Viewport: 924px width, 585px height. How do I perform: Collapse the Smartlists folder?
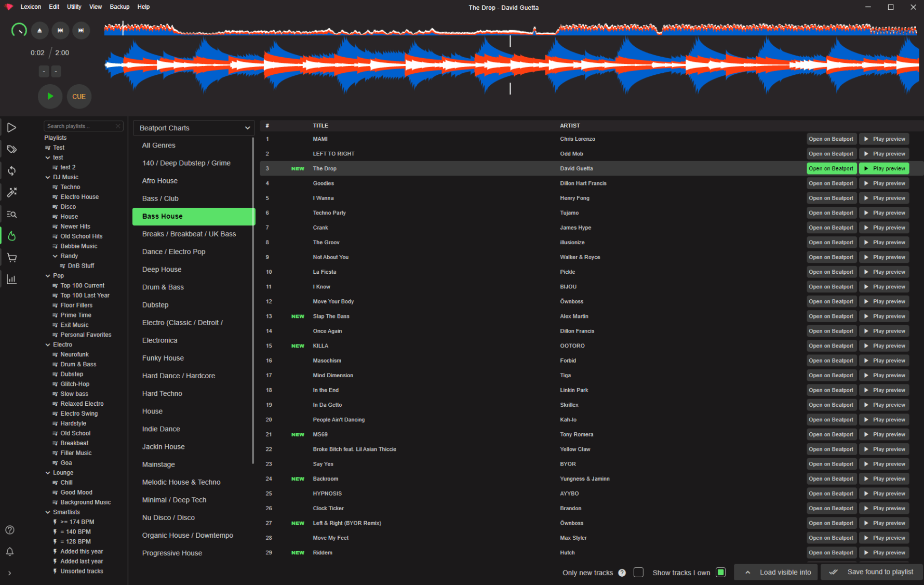(48, 512)
